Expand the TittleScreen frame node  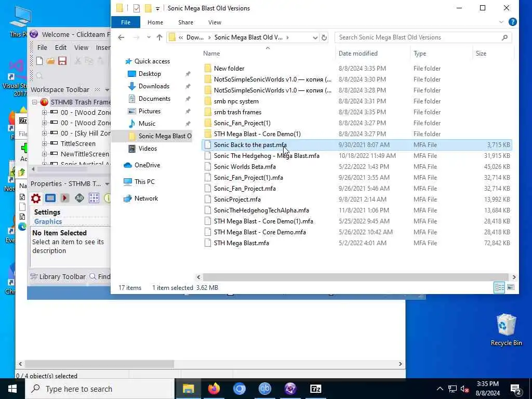45,143
